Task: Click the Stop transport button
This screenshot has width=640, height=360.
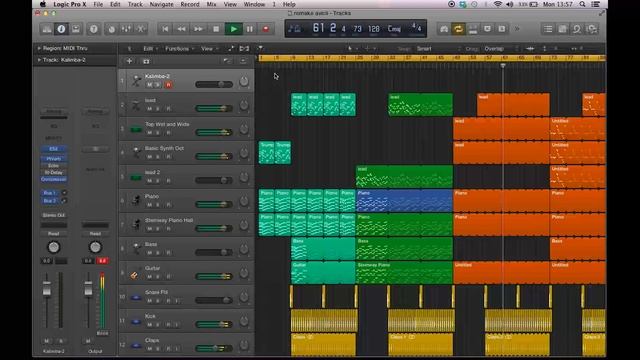Action: click(x=216, y=29)
